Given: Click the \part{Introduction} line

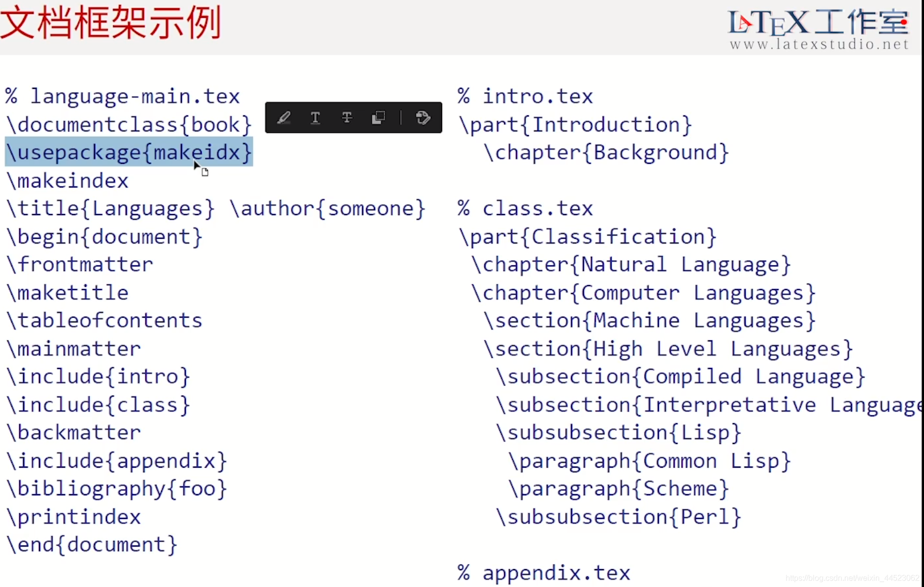Looking at the screenshot, I should point(575,125).
